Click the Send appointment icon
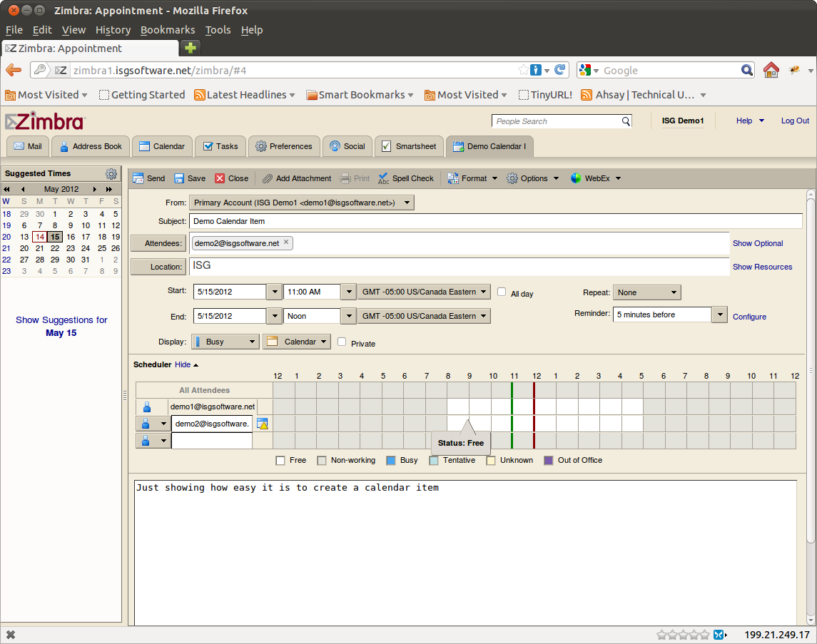This screenshot has height=644, width=817. point(138,178)
